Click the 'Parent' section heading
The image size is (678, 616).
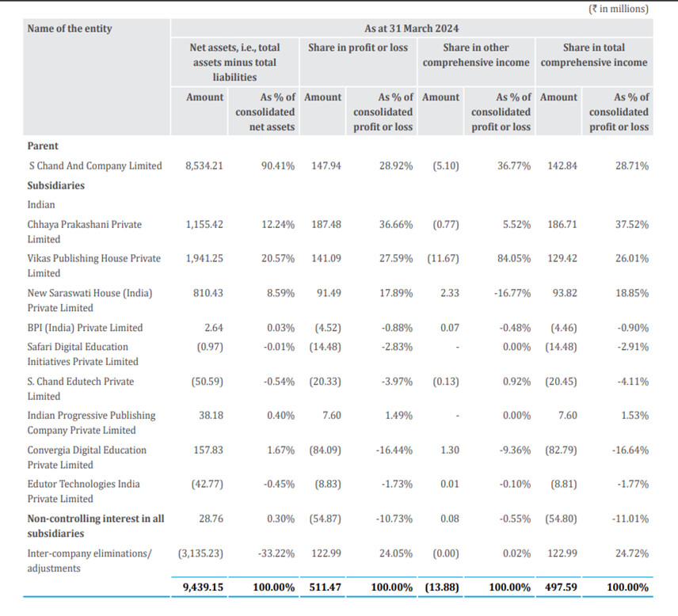[x=43, y=146]
